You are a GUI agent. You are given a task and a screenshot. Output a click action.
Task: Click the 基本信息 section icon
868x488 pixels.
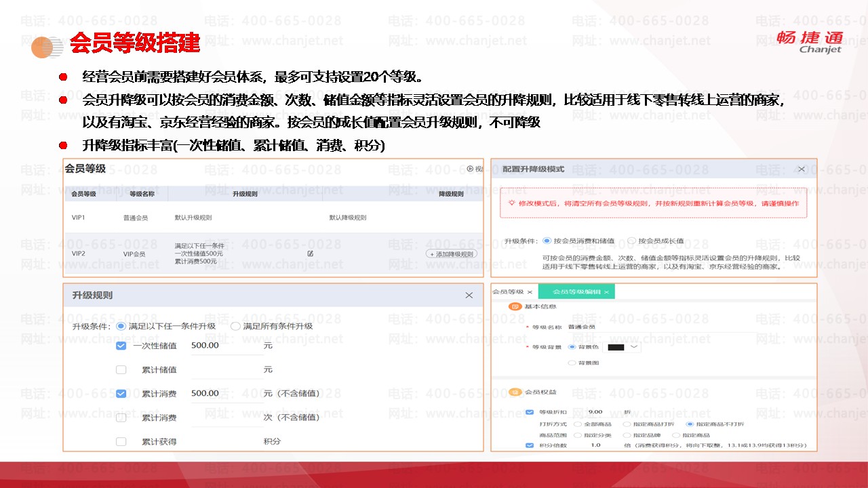[x=515, y=307]
